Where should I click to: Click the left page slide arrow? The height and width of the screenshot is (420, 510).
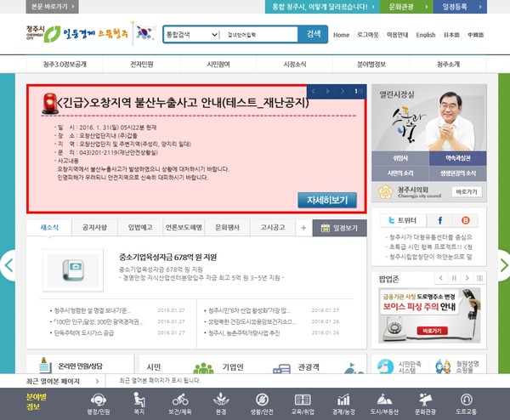(8, 265)
